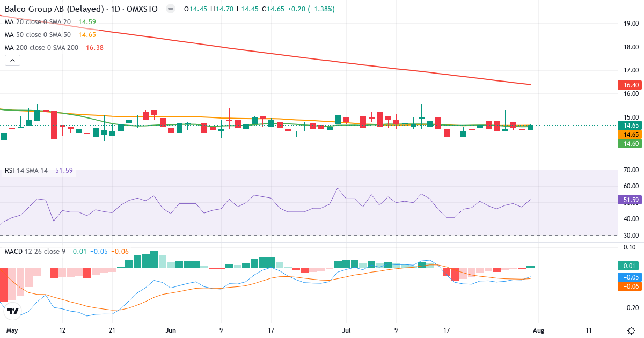Image resolution: width=644 pixels, height=338 pixels.
Task: Click the RSI value 51.59 in legend
Action: point(64,171)
